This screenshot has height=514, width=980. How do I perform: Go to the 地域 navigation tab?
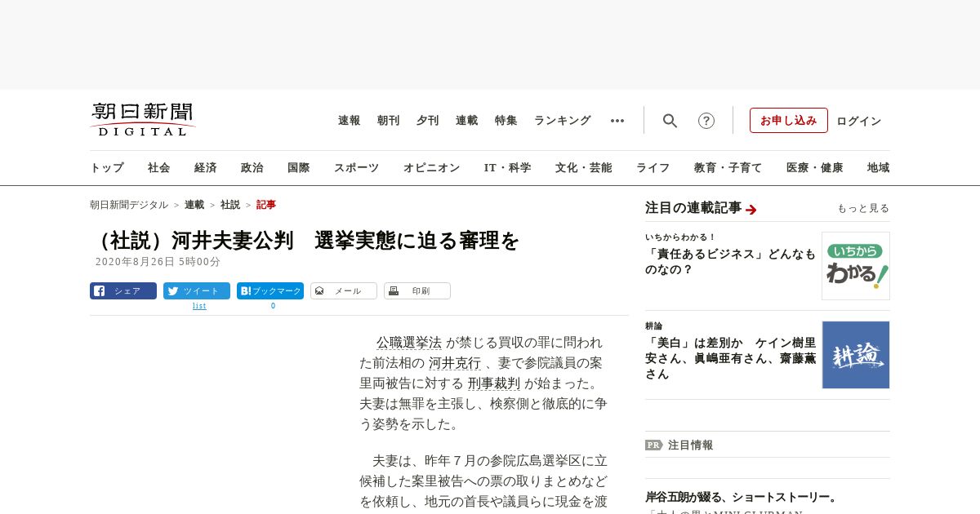click(x=879, y=168)
